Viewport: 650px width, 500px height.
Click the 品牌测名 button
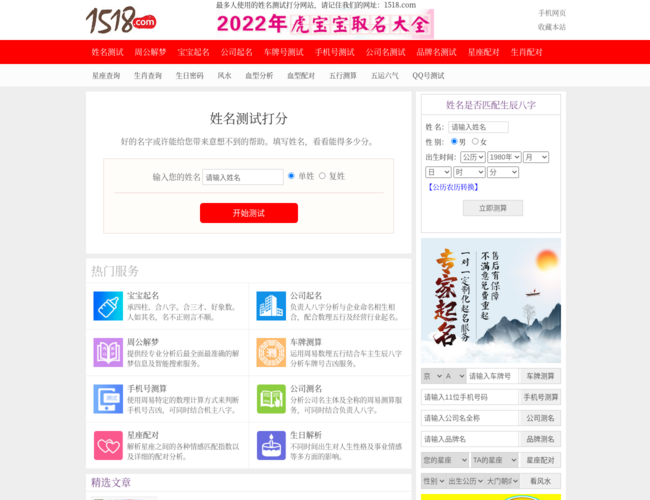pos(540,439)
